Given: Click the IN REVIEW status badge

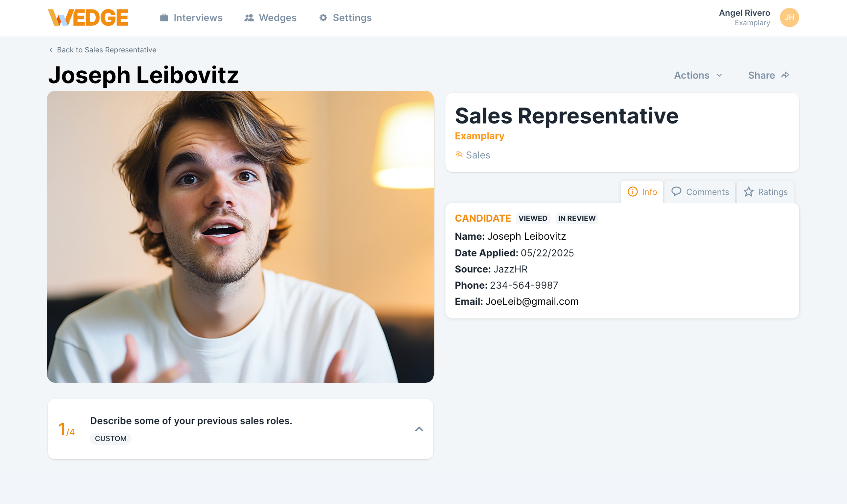Looking at the screenshot, I should (x=576, y=218).
